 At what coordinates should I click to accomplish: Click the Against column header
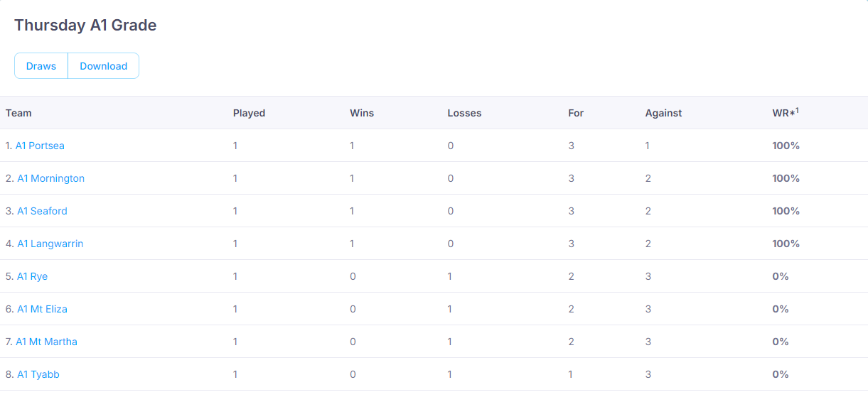pyautogui.click(x=663, y=113)
